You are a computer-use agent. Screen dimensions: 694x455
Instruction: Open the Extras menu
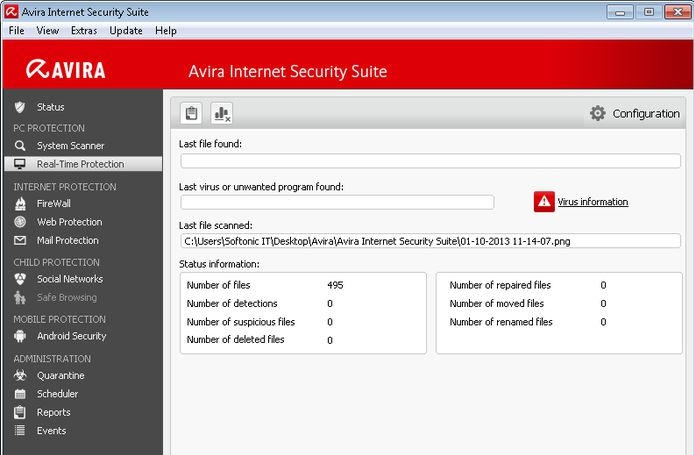(x=84, y=31)
